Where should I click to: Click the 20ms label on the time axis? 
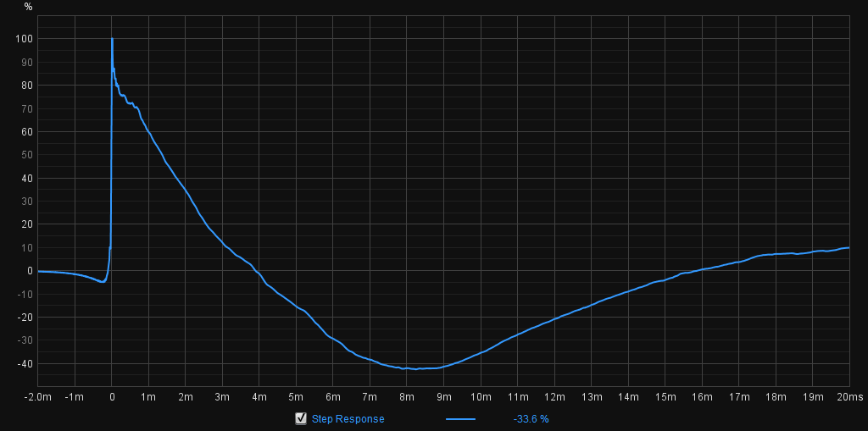coord(849,396)
